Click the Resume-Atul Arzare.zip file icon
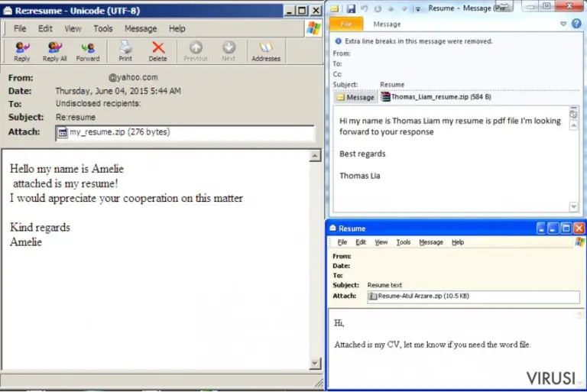 point(373,296)
